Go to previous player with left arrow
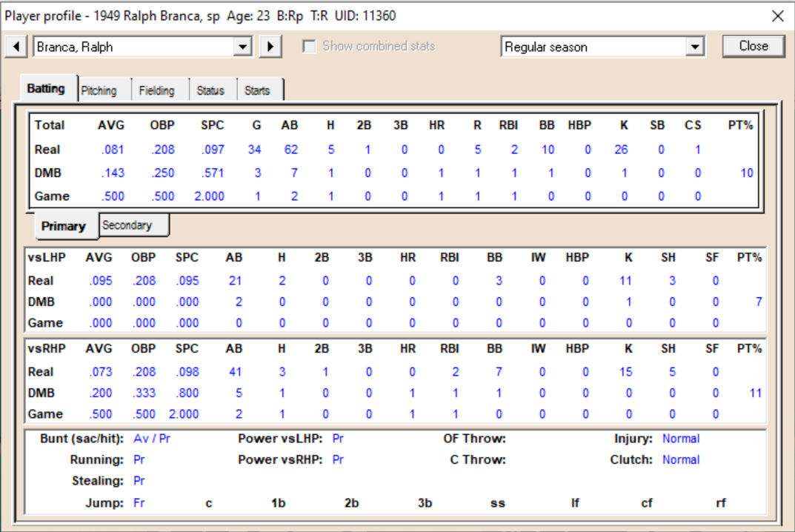This screenshot has width=795, height=532. [16, 47]
